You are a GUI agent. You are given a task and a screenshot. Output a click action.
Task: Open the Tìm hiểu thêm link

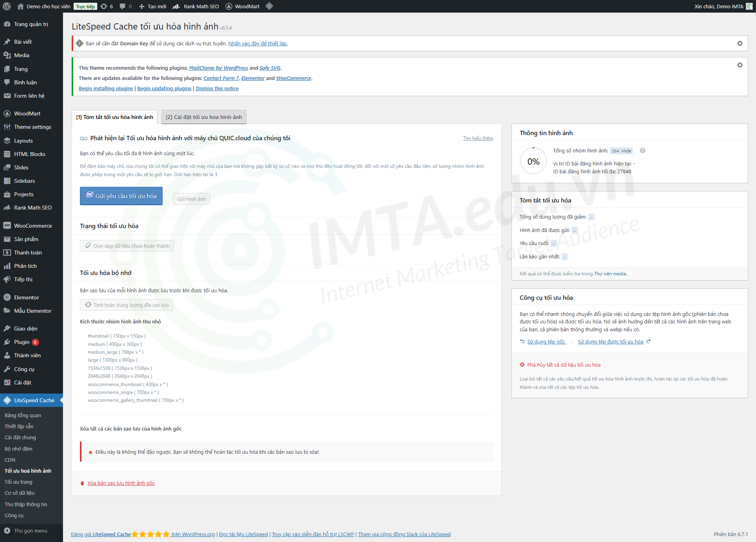point(478,138)
